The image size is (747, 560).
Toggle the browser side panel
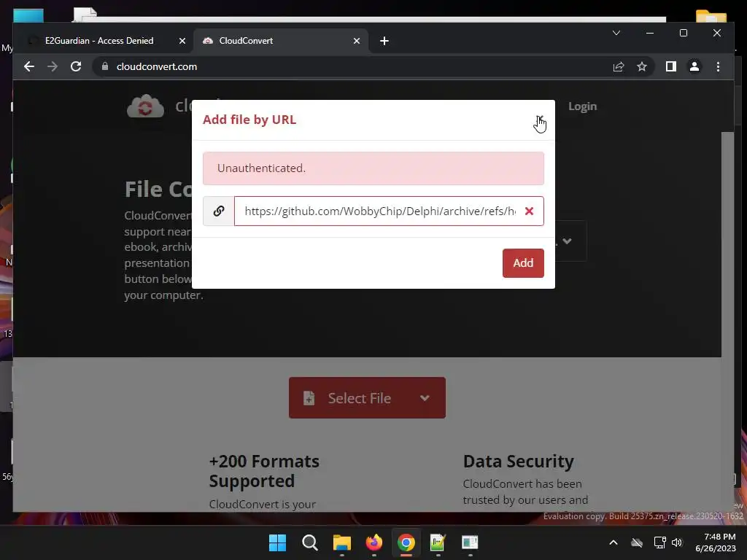(x=671, y=66)
